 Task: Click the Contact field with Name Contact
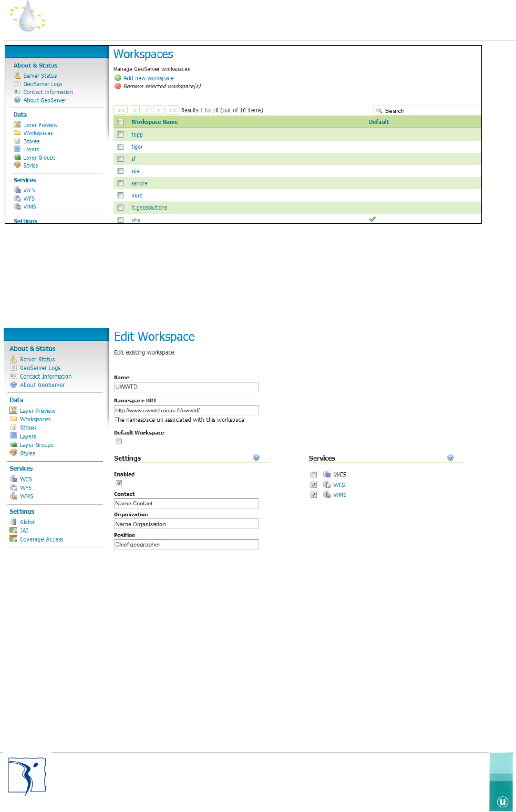[186, 504]
